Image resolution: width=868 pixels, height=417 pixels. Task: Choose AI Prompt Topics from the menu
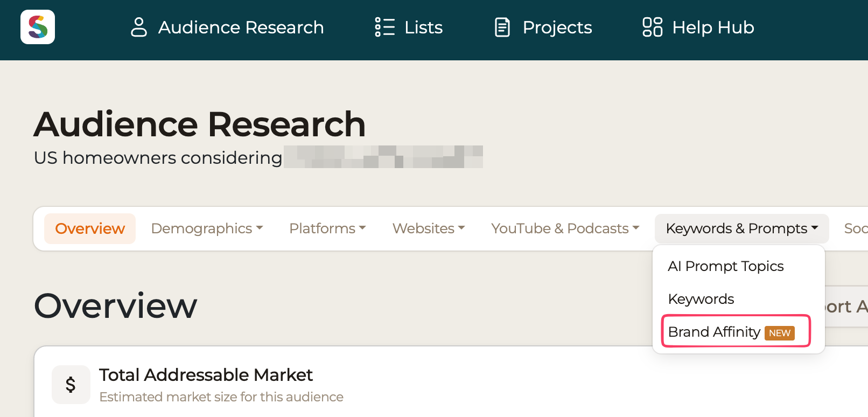(726, 266)
